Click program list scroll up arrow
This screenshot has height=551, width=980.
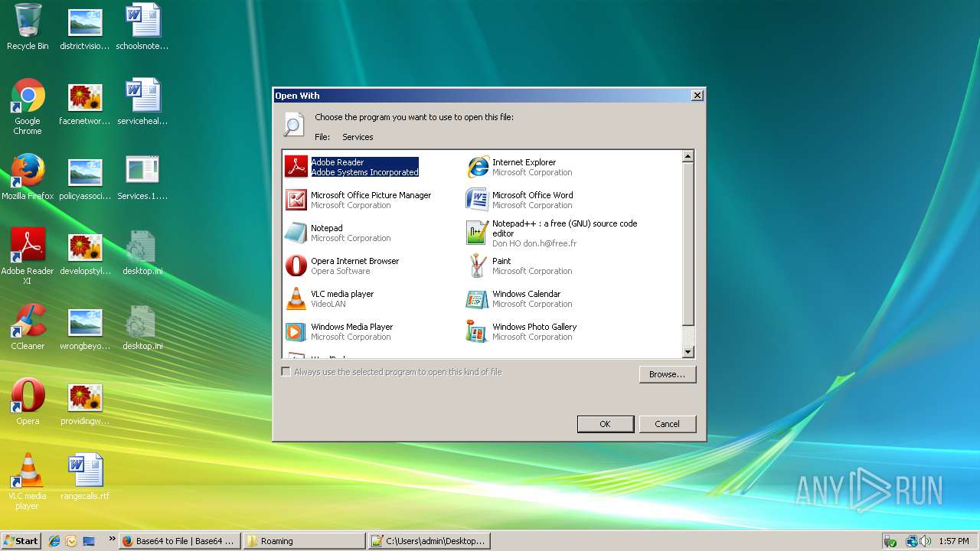688,156
